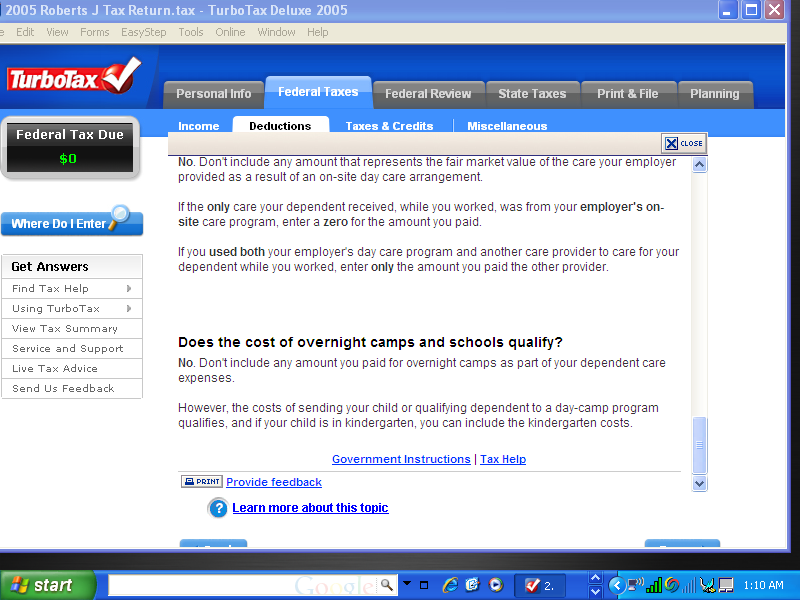
Task: Select the Deductions sub-tab
Action: (280, 126)
